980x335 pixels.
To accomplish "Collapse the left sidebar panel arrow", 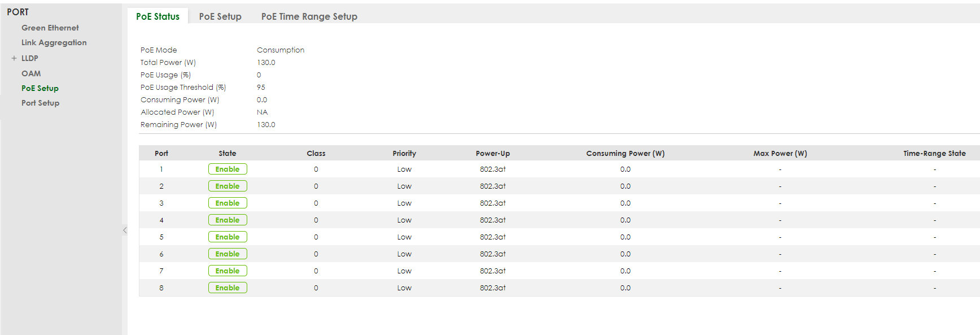I will click(x=125, y=230).
